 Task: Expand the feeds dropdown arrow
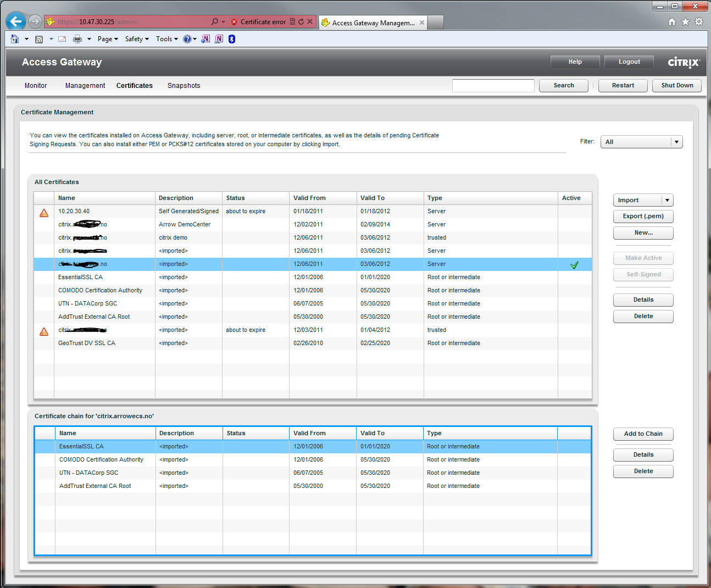coord(51,39)
